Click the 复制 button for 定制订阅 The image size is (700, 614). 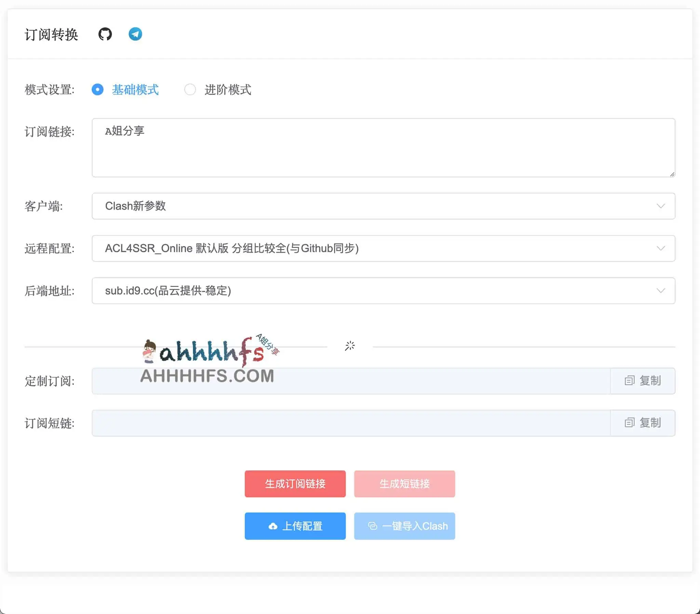tap(643, 381)
